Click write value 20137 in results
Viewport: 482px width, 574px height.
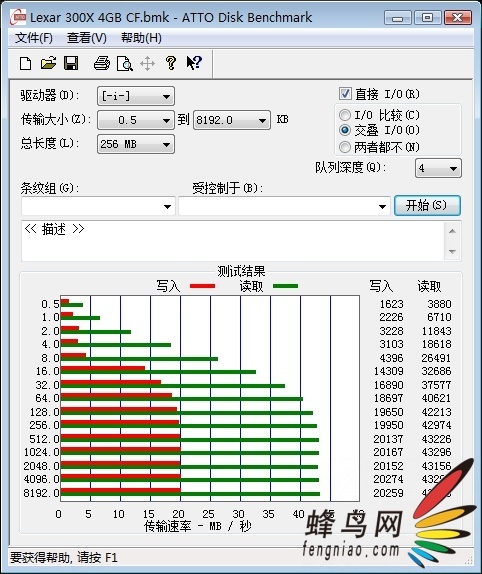[x=388, y=439]
